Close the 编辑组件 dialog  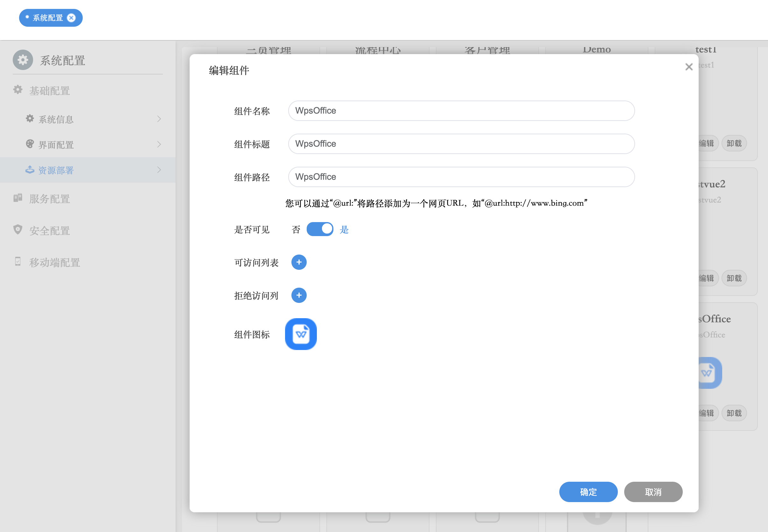tap(689, 67)
